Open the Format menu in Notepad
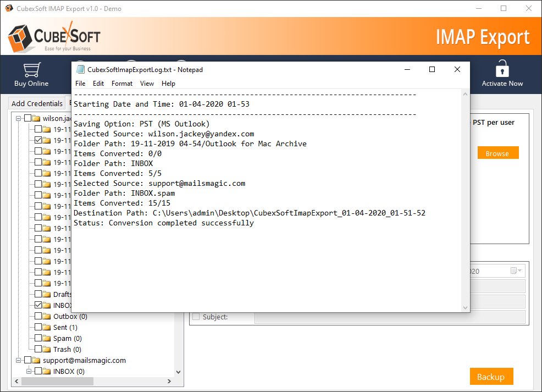This screenshot has height=392, width=542. (x=121, y=84)
